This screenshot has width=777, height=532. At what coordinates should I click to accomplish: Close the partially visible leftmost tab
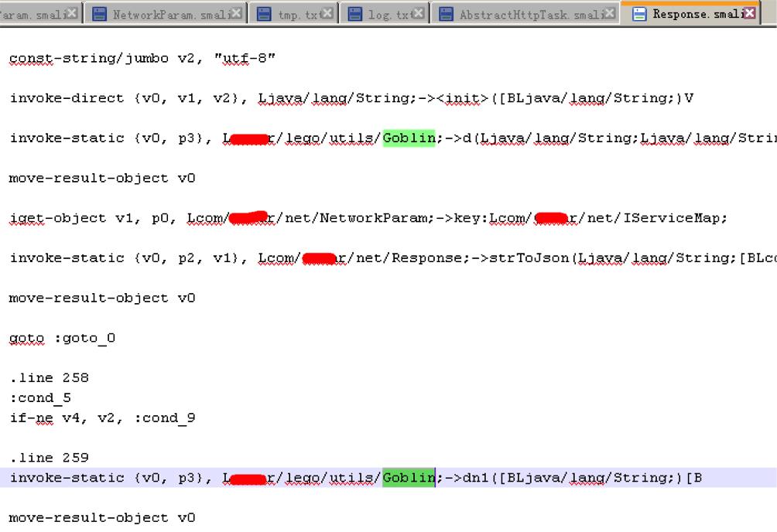[x=72, y=14]
